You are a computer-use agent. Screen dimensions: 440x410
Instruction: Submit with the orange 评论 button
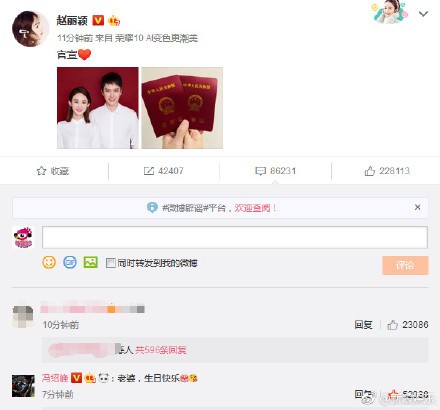point(405,265)
